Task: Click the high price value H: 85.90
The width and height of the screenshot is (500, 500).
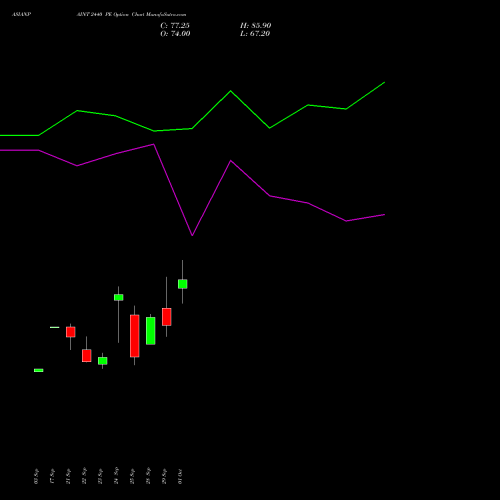Action: tap(255, 26)
